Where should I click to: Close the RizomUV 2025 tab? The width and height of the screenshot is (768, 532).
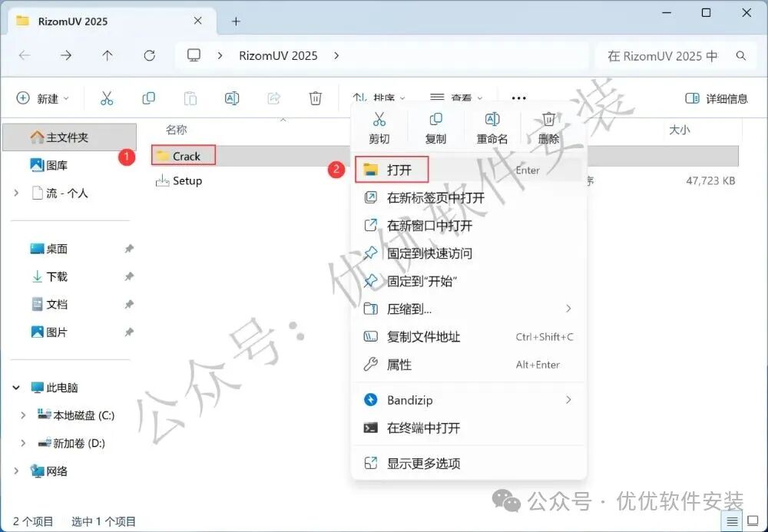click(198, 21)
